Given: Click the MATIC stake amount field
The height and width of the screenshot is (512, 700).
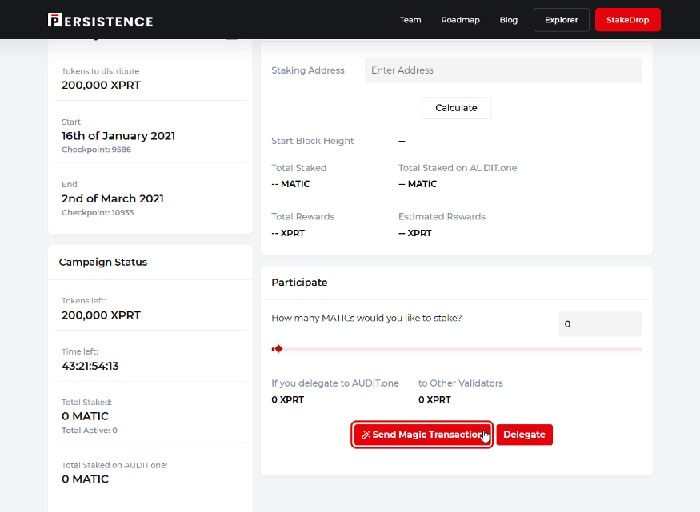Looking at the screenshot, I should tap(600, 324).
